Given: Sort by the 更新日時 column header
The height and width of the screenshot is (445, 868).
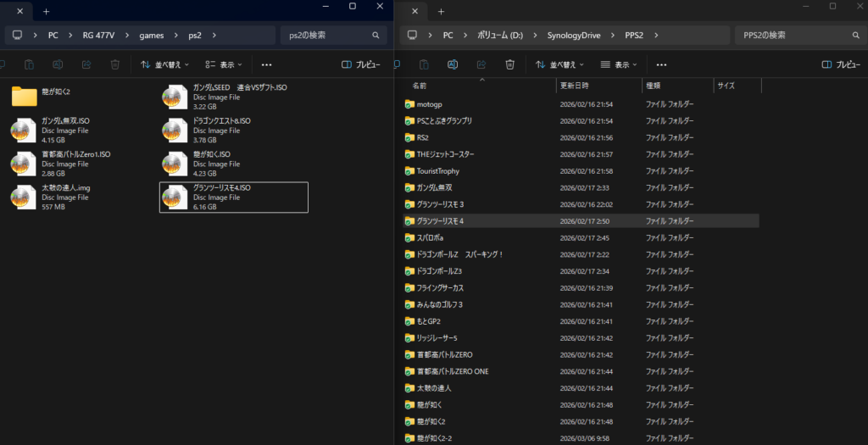Looking at the screenshot, I should click(574, 86).
